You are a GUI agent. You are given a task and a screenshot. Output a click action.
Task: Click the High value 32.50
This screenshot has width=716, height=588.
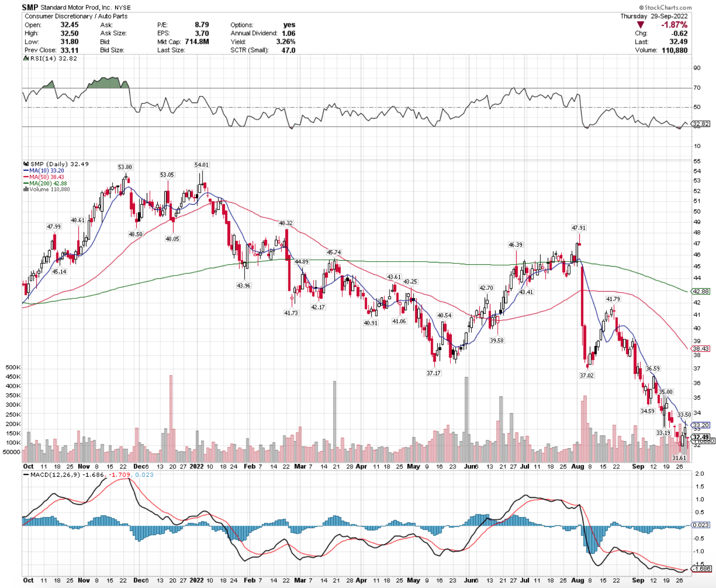(69, 33)
